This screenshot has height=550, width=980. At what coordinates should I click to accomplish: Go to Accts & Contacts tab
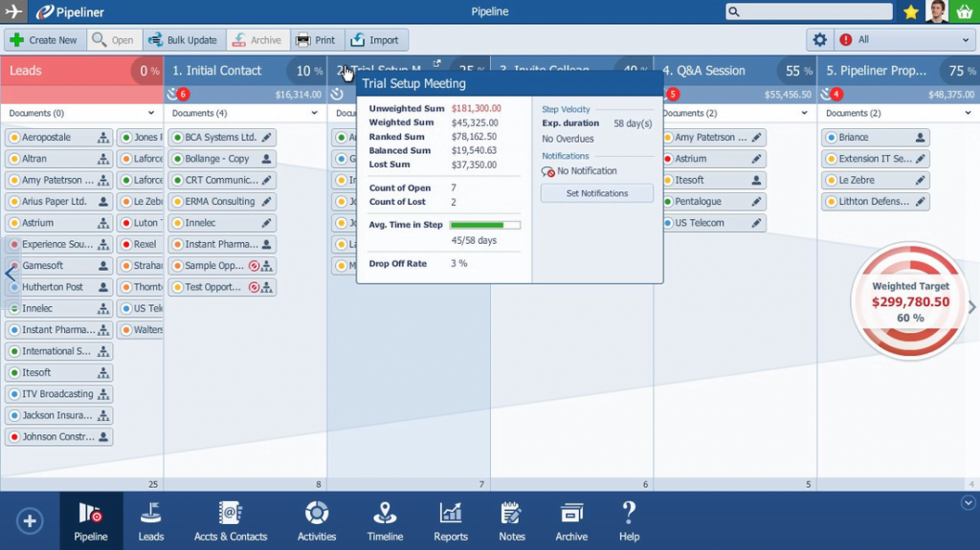click(231, 521)
